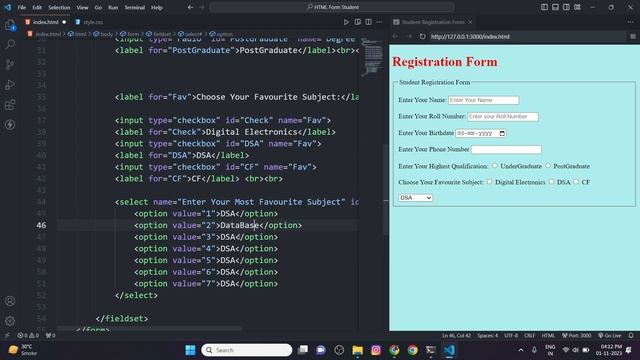Viewport: 640px width, 360px height.
Task: Close the Student Registration Form preview tab
Action: [470, 22]
